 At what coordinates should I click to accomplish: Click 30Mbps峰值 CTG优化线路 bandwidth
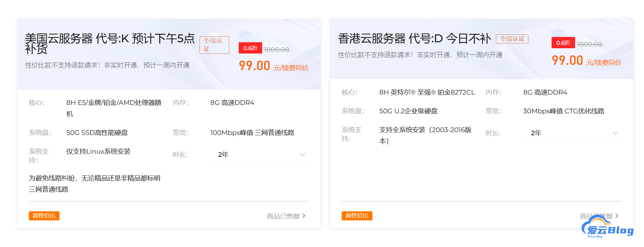click(563, 111)
